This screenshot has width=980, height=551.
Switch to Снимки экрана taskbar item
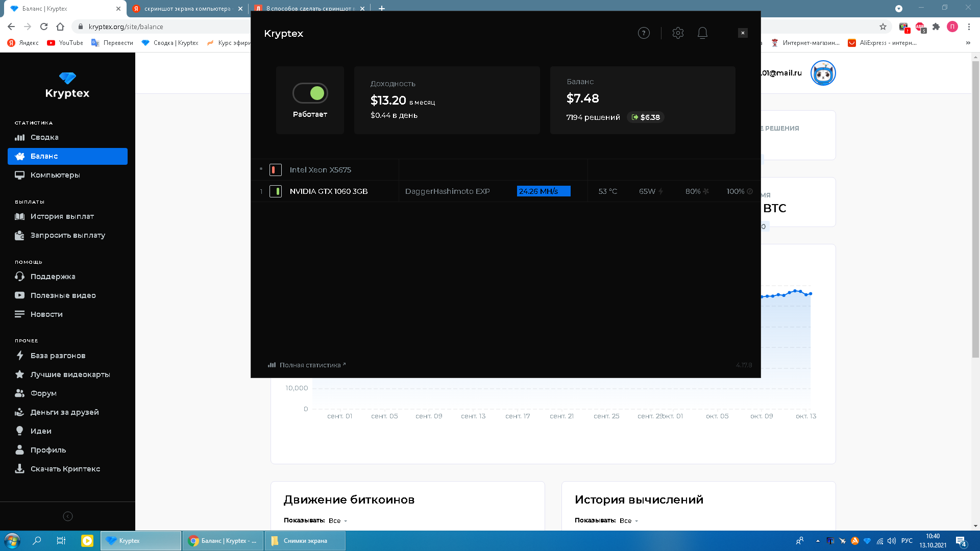(305, 541)
